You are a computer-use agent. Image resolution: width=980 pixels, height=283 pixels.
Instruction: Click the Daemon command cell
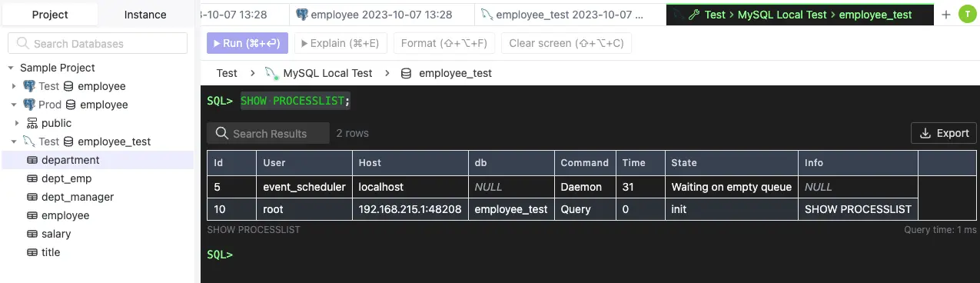tap(585, 187)
